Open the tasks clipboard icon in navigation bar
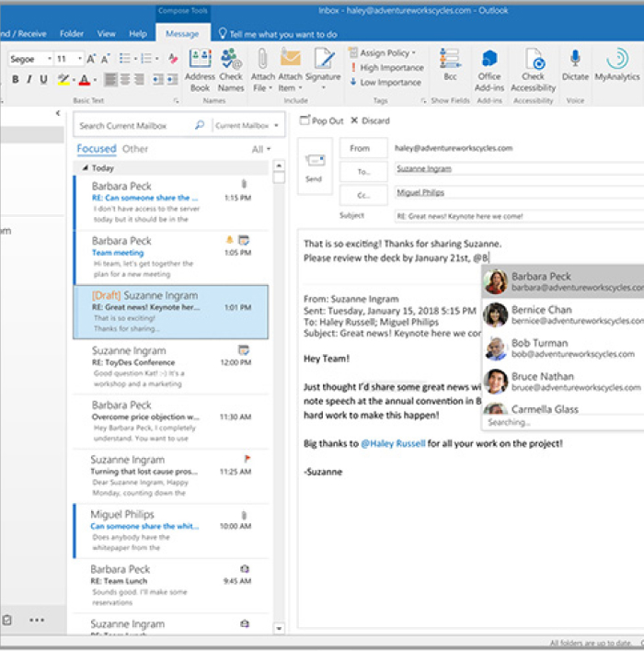Viewport: 644px width, 651px height. point(7,620)
